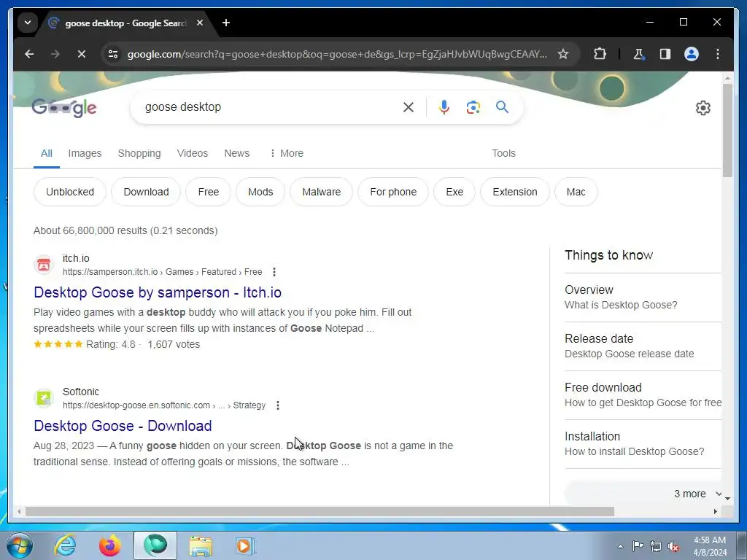The image size is (747, 560).
Task: Launch Internet Explorer from the taskbar
Action: coord(65,545)
